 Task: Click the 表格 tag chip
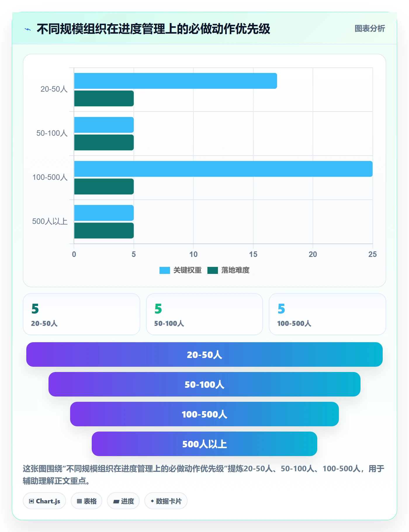[86, 501]
